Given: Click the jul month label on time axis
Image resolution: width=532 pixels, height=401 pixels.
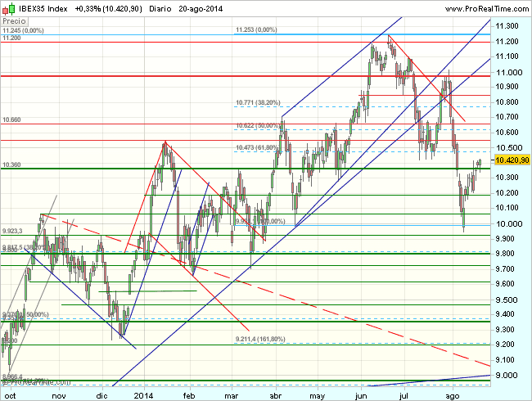Looking at the screenshot, I should click(x=404, y=396).
